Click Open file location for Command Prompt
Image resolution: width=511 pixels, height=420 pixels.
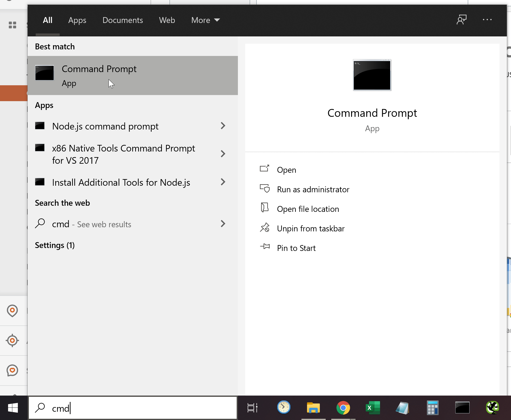308,209
